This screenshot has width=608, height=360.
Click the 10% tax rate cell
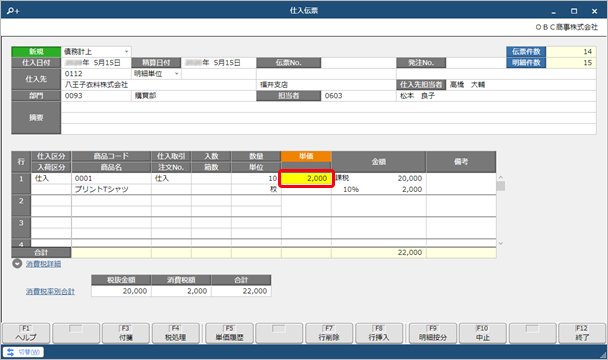point(351,189)
